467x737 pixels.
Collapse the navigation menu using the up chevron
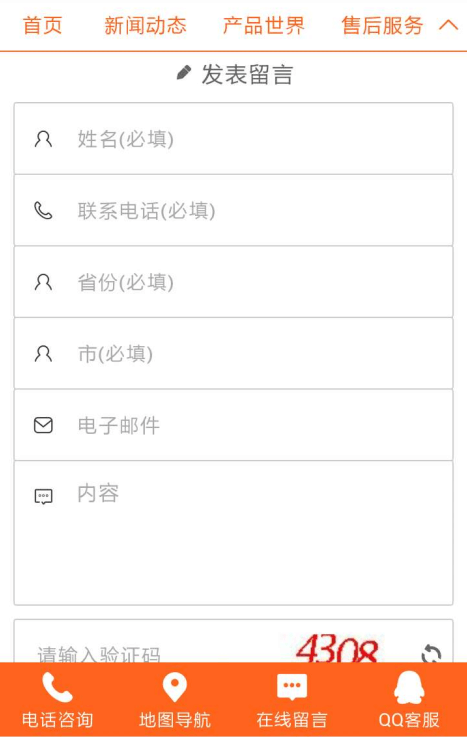point(448,25)
